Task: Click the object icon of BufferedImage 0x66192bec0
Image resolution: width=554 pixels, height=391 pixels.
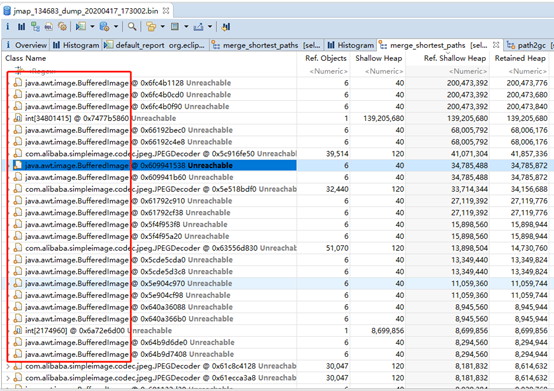Action: tap(18, 130)
